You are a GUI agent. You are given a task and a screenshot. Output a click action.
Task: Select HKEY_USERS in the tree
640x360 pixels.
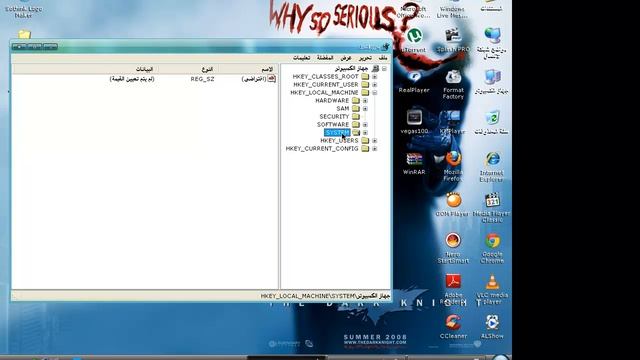339,140
